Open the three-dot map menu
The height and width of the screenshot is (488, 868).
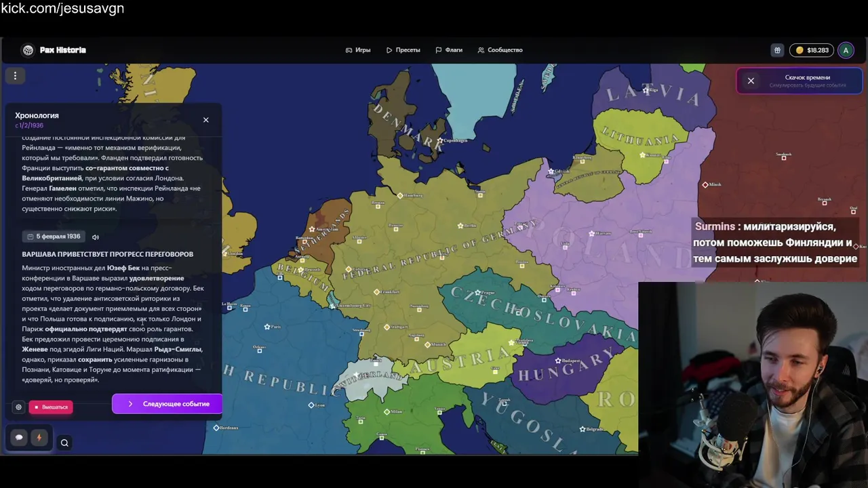(15, 76)
